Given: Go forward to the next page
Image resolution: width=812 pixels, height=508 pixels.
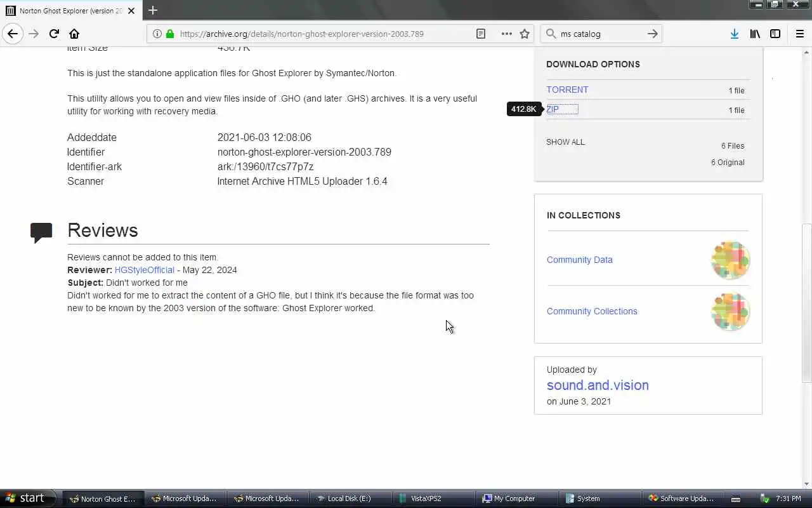Looking at the screenshot, I should (34, 34).
